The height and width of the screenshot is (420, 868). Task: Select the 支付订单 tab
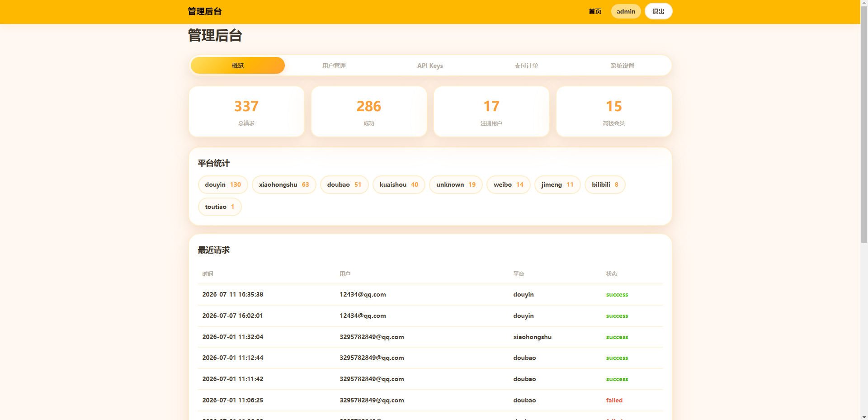pyautogui.click(x=526, y=66)
